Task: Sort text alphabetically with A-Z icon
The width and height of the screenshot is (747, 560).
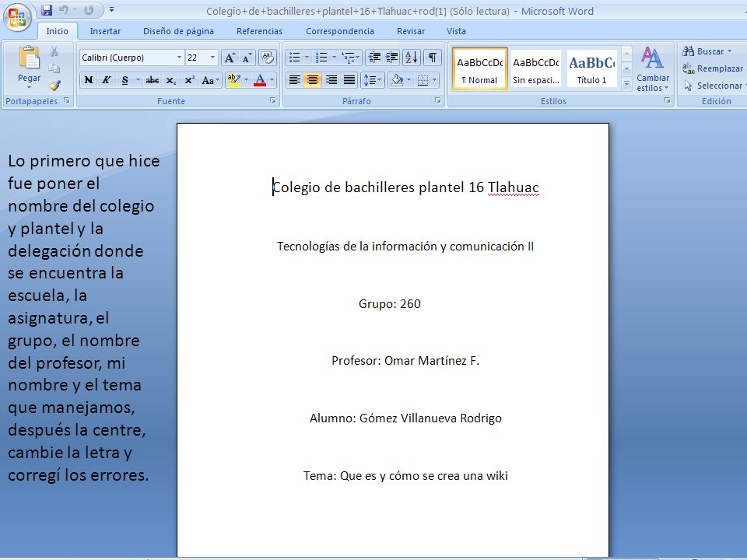Action: tap(411, 58)
